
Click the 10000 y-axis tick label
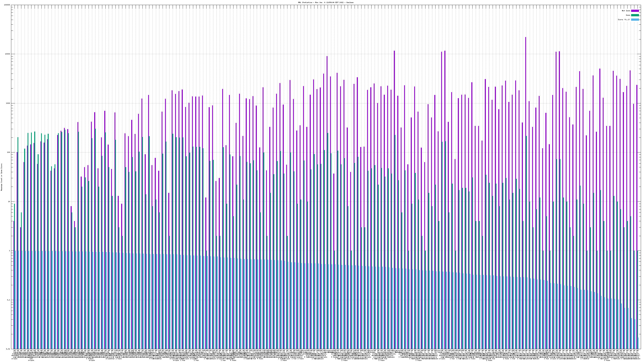click(7, 54)
